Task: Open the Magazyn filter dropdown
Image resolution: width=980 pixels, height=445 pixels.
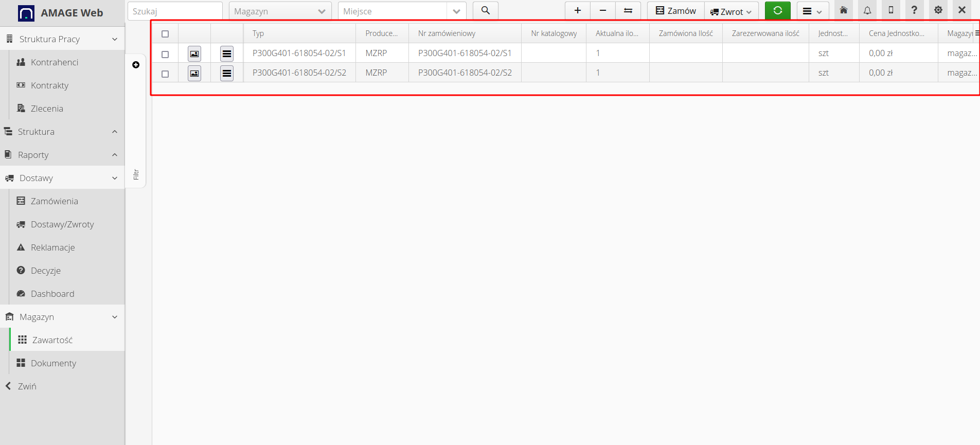Action: (x=279, y=11)
